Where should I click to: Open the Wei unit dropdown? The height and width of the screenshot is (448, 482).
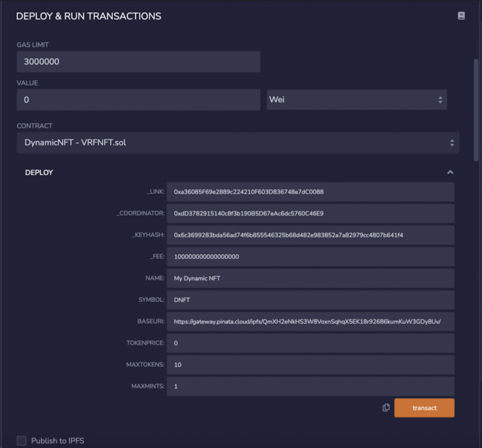(x=356, y=100)
